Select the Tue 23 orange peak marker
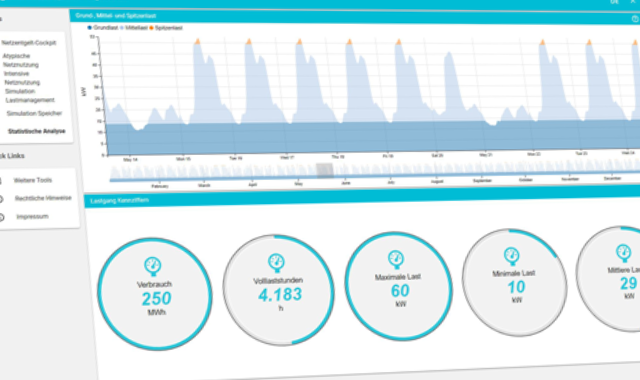 tap(589, 42)
